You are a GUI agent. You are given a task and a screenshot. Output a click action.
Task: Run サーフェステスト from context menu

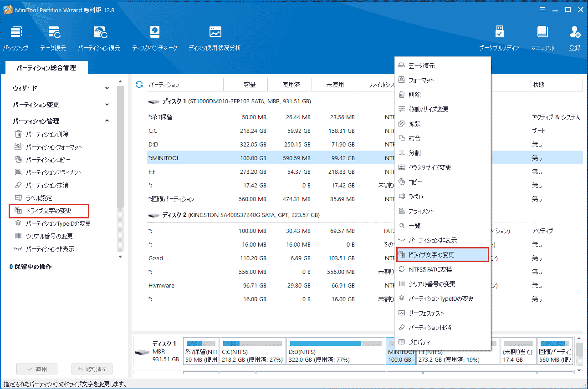click(x=443, y=313)
